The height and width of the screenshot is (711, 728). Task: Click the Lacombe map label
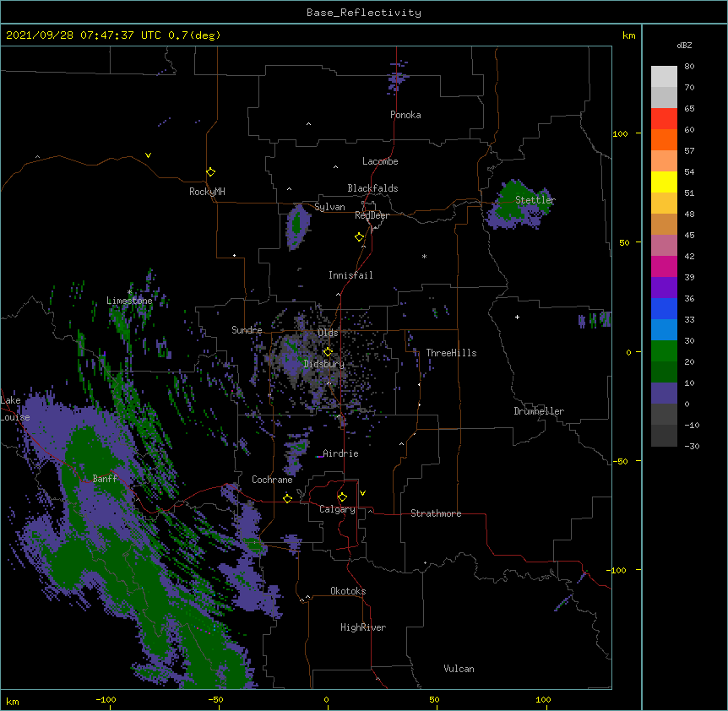coord(380,161)
